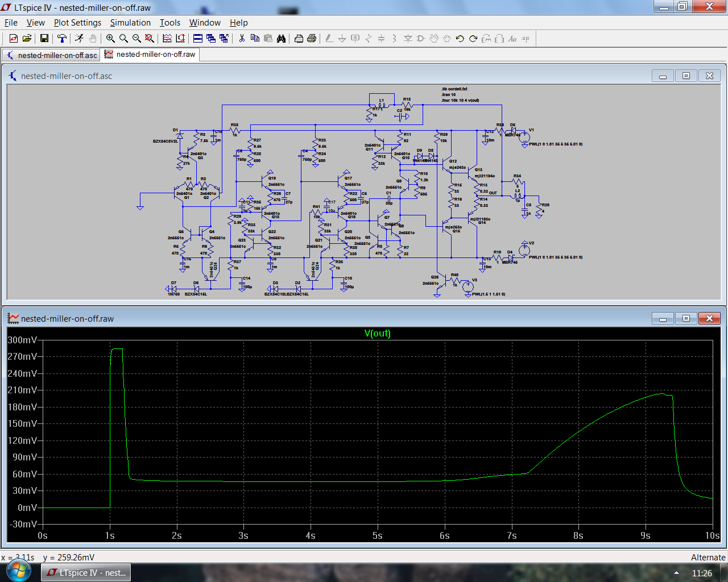Select the Move open-hand tool
728x582 pixels.
point(434,39)
